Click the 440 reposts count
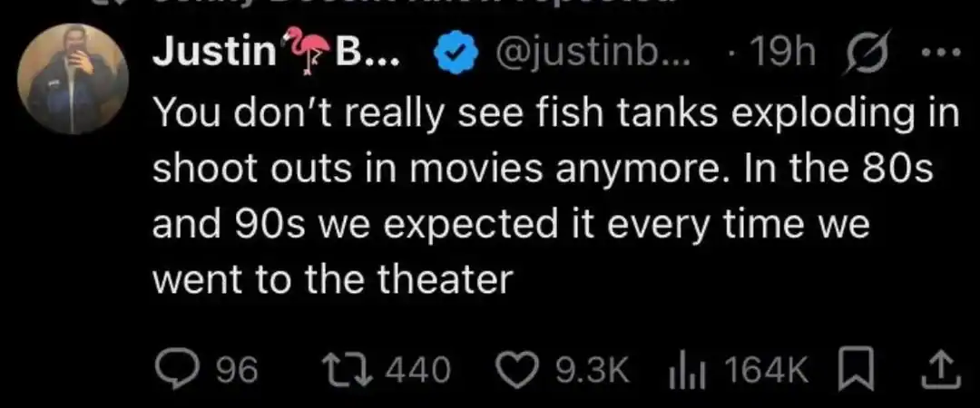Screen dimensions: 980x408 click(418, 369)
